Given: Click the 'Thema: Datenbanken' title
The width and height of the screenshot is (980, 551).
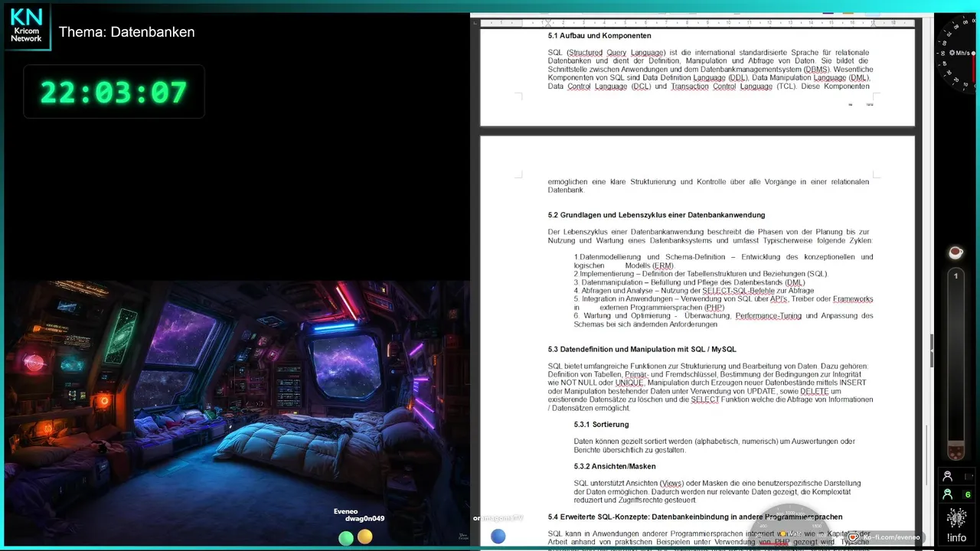Looking at the screenshot, I should pos(127,32).
